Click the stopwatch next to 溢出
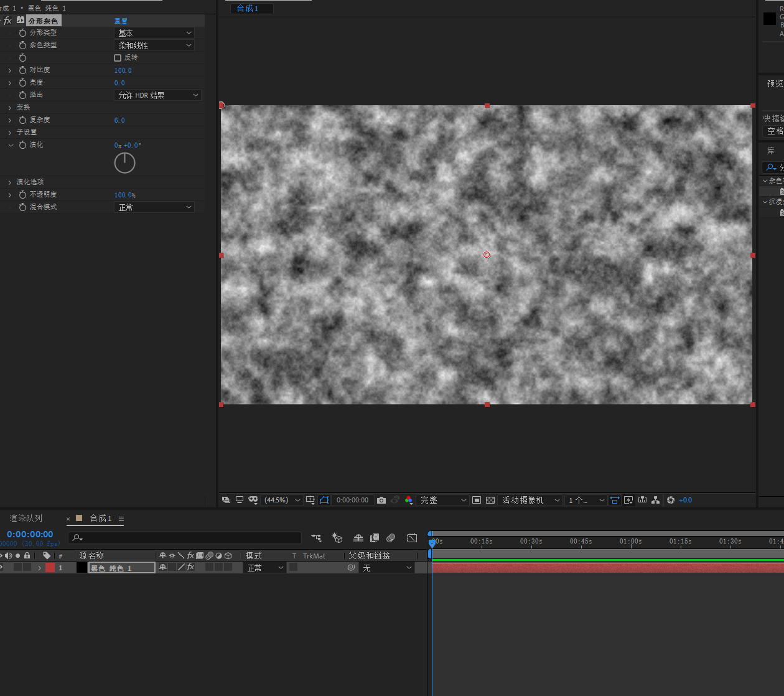This screenshot has height=696, width=784. (x=22, y=95)
